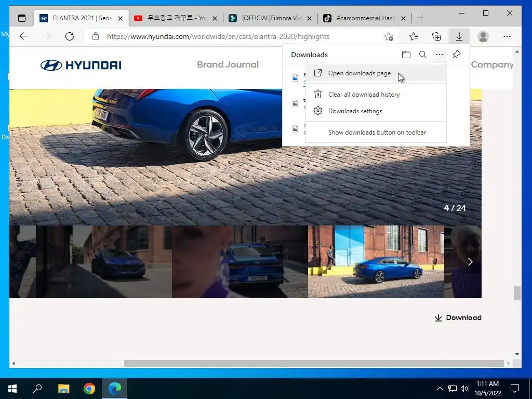Open the Windows Start menu
This screenshot has width=532, height=399.
point(12,389)
